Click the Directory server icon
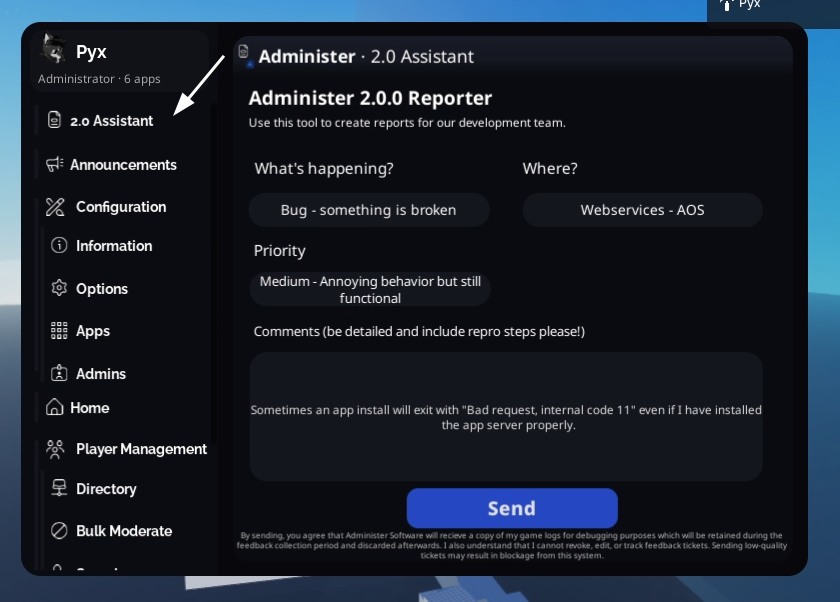This screenshot has width=840, height=602. click(x=59, y=488)
